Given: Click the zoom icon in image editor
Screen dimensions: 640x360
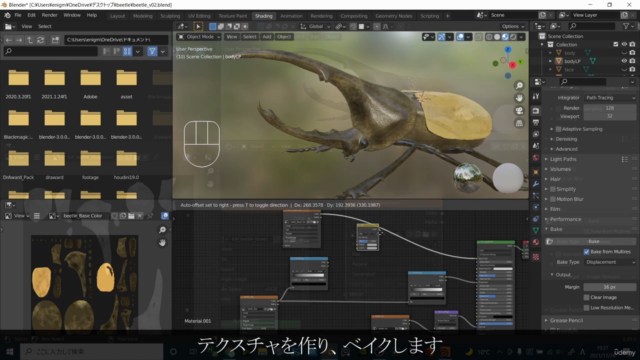Looking at the screenshot, I should 162,230.
